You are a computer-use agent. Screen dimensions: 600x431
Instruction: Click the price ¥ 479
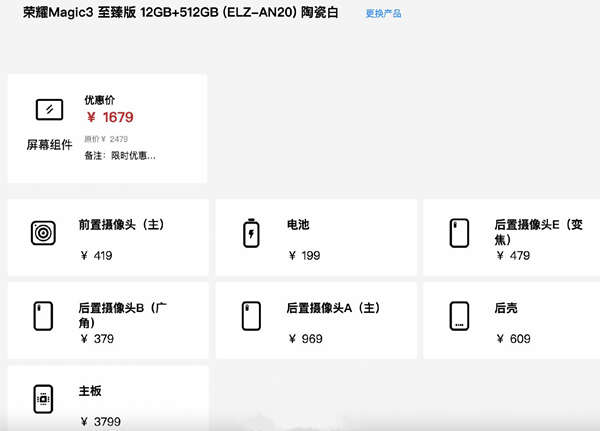514,255
